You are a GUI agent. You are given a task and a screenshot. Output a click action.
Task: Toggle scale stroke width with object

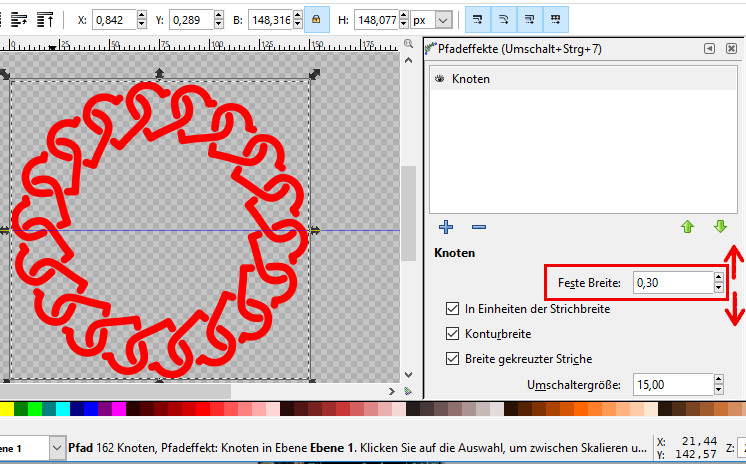pyautogui.click(x=477, y=20)
